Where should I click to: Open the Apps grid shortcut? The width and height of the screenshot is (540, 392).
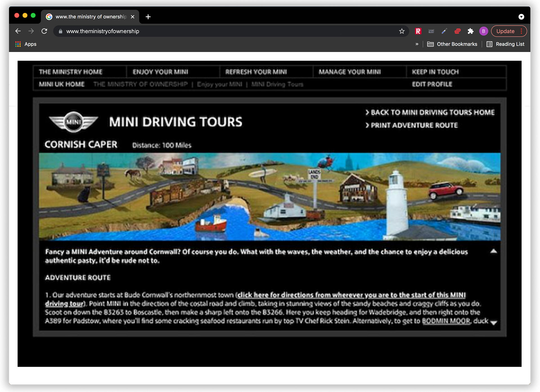pyautogui.click(x=26, y=44)
